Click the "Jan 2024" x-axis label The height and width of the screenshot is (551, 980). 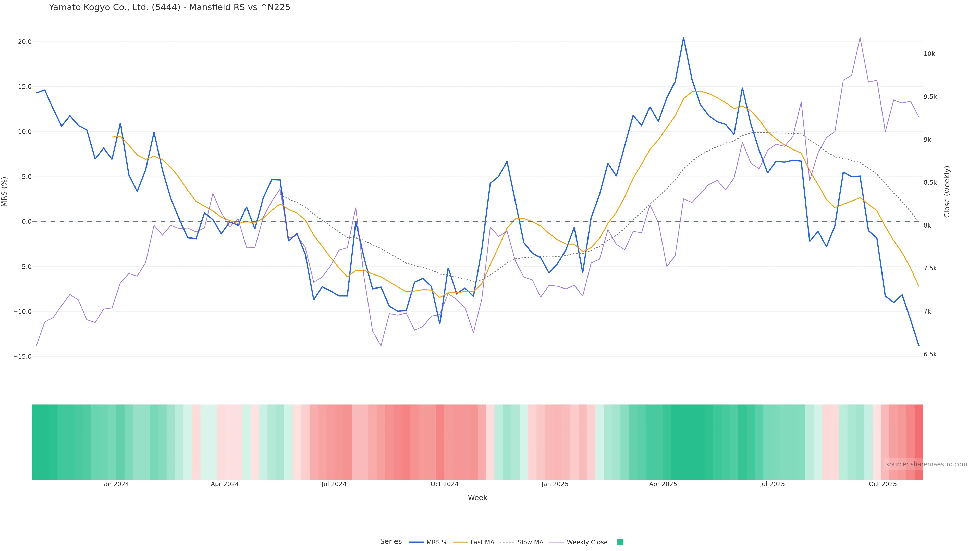115,484
